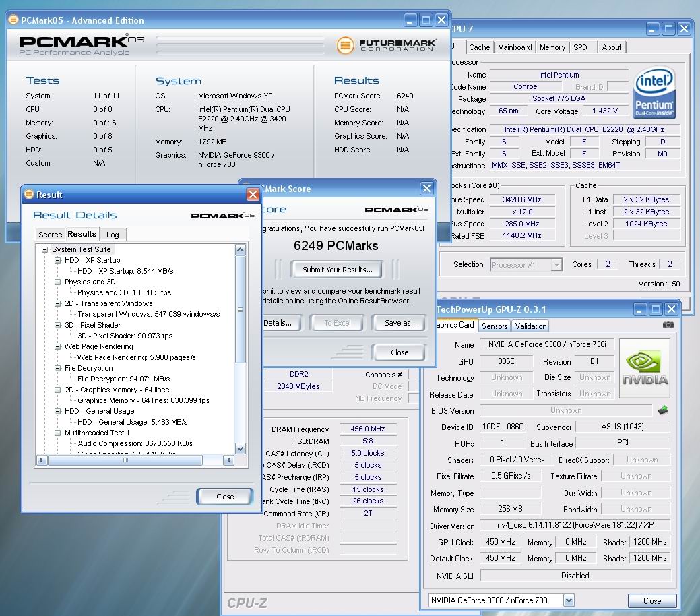Click the result tree scroll down arrow
This screenshot has width=700, height=616.
(x=240, y=448)
